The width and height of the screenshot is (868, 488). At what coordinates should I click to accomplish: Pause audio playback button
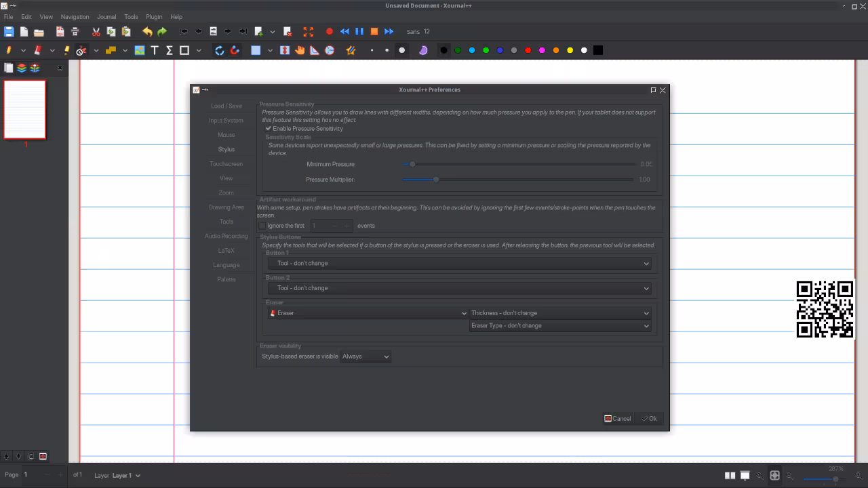click(359, 32)
